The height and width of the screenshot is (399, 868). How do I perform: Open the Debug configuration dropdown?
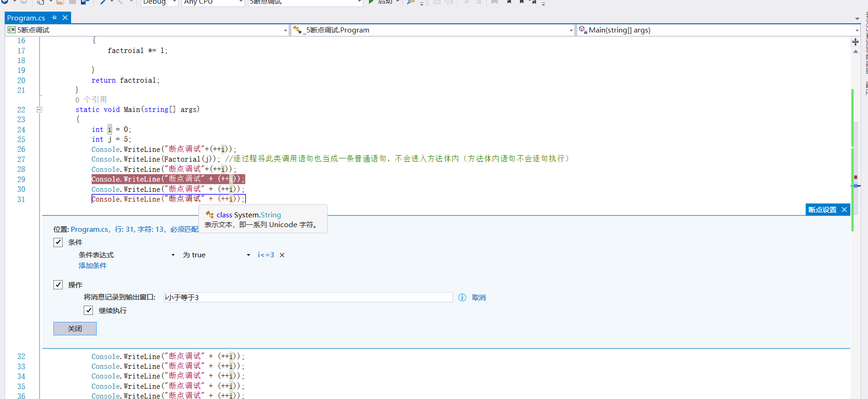(159, 2)
